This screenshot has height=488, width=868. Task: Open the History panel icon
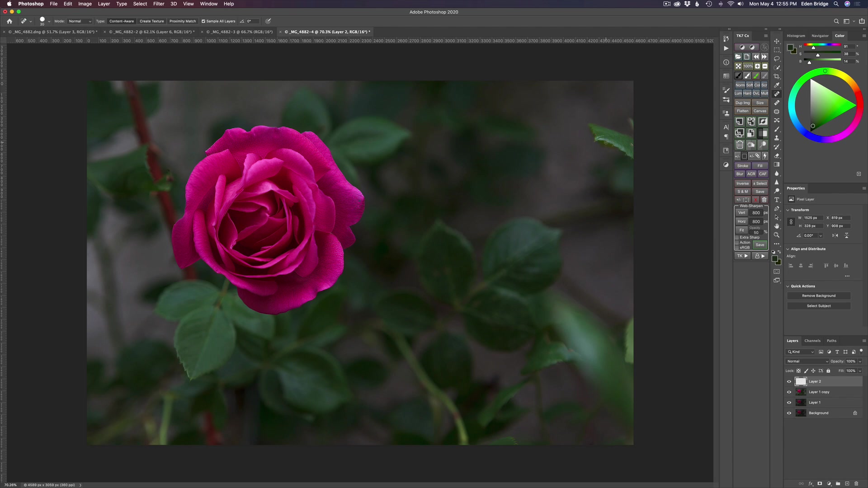(x=726, y=38)
